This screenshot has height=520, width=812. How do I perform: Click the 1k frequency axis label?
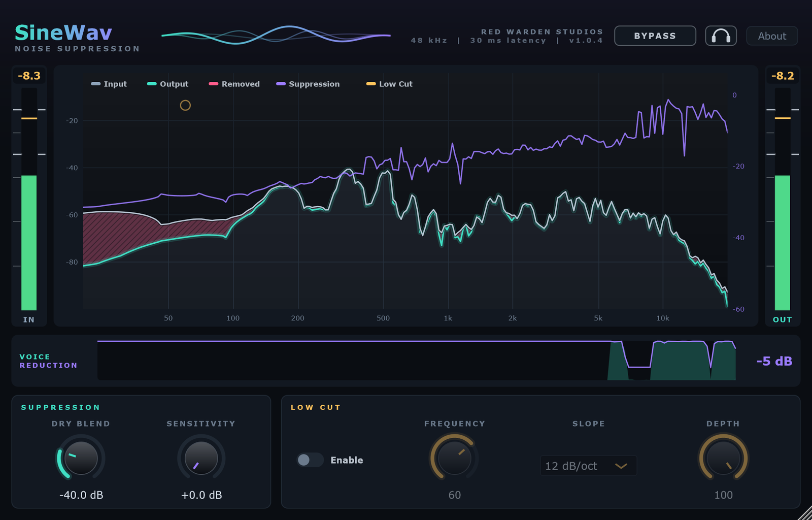[x=448, y=318]
